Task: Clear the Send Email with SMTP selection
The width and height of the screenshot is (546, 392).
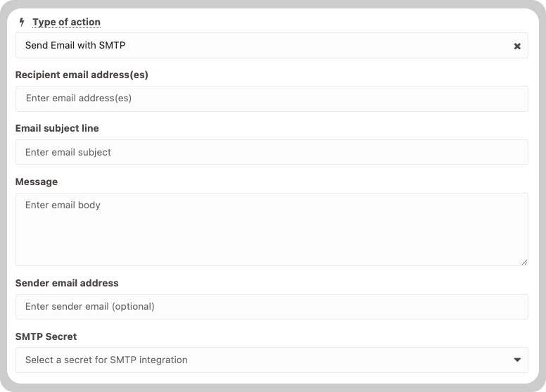Action: click(x=517, y=46)
